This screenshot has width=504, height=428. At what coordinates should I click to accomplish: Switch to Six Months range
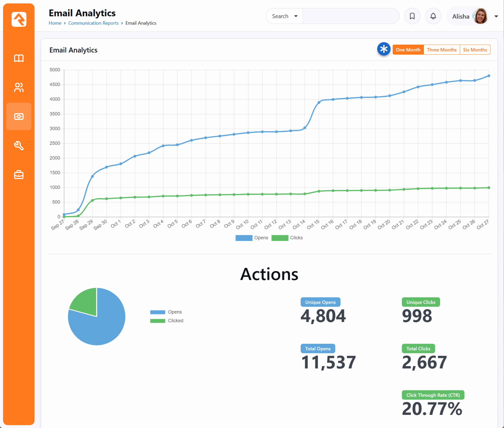(x=475, y=50)
